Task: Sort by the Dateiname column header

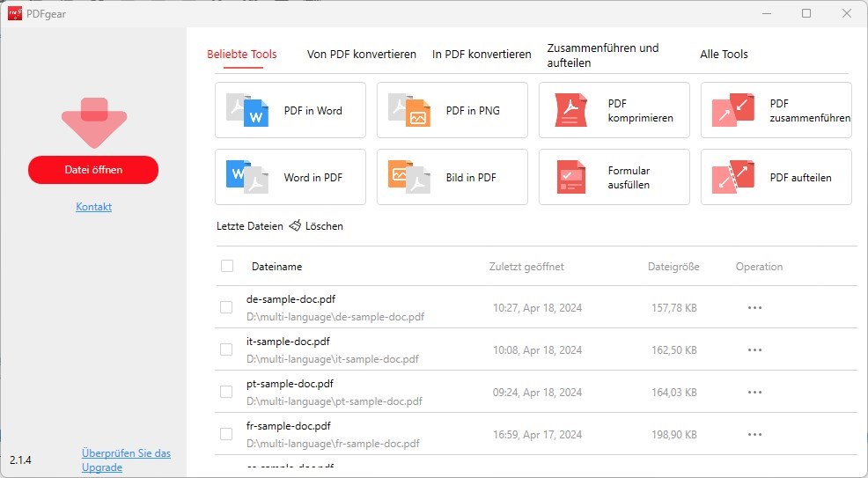Action: pos(276,266)
